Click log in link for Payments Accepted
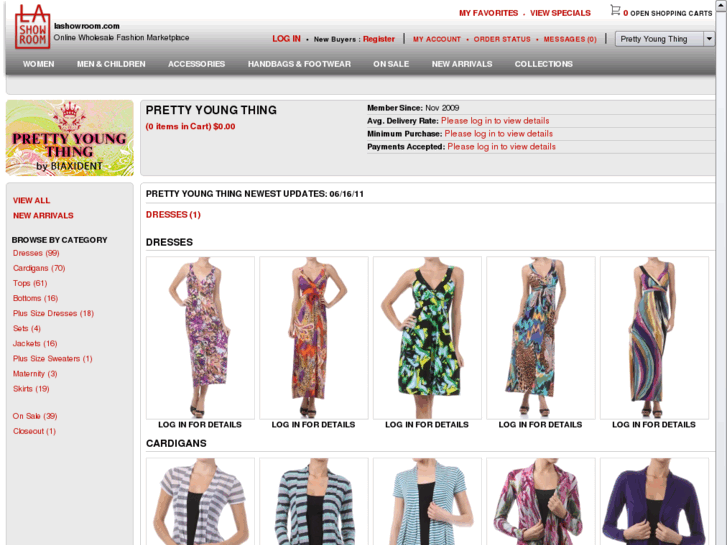Screen dimensions: 727x545 click(x=501, y=147)
